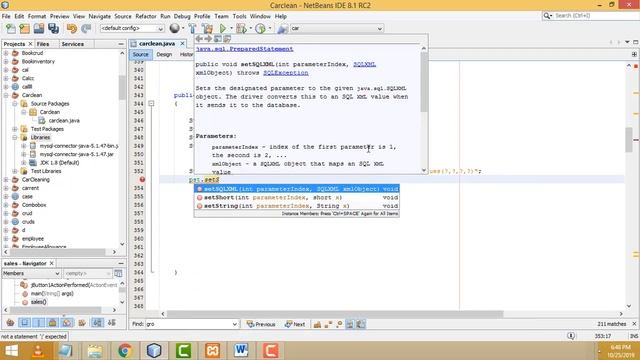Click the New Project toolbar icon
This screenshot has width=640, height=360.
(x=24, y=28)
